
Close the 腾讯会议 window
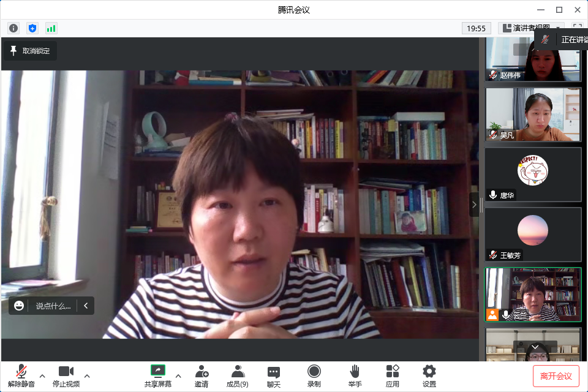[578, 10]
